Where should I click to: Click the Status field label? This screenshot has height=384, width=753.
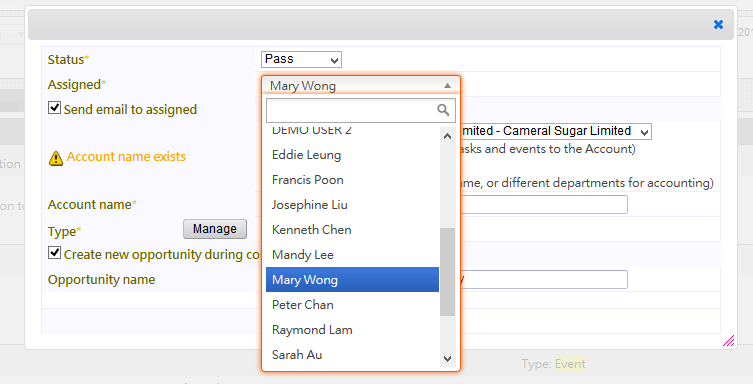(x=68, y=60)
